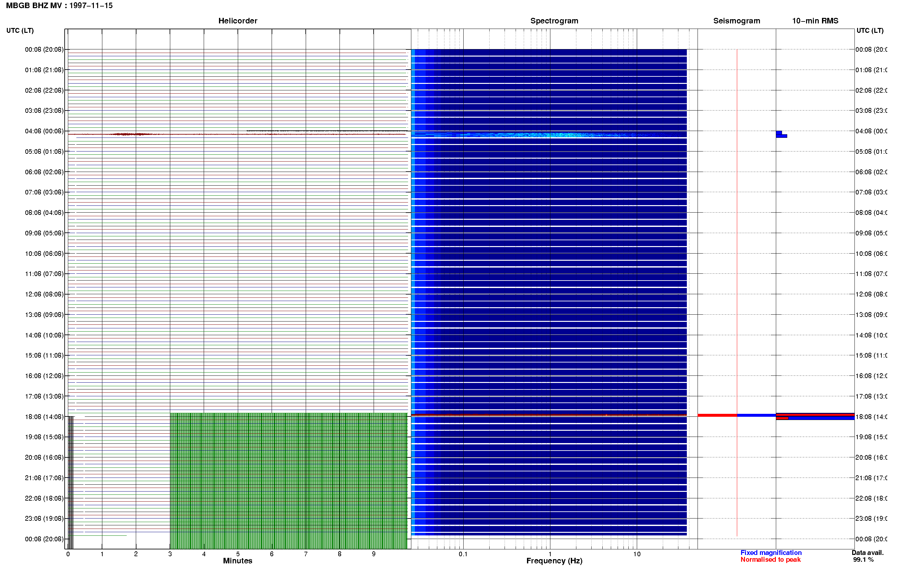The width and height of the screenshot is (924, 578).
Task: Click the left 00:08 (20:08) top time label
Action: [44, 49]
